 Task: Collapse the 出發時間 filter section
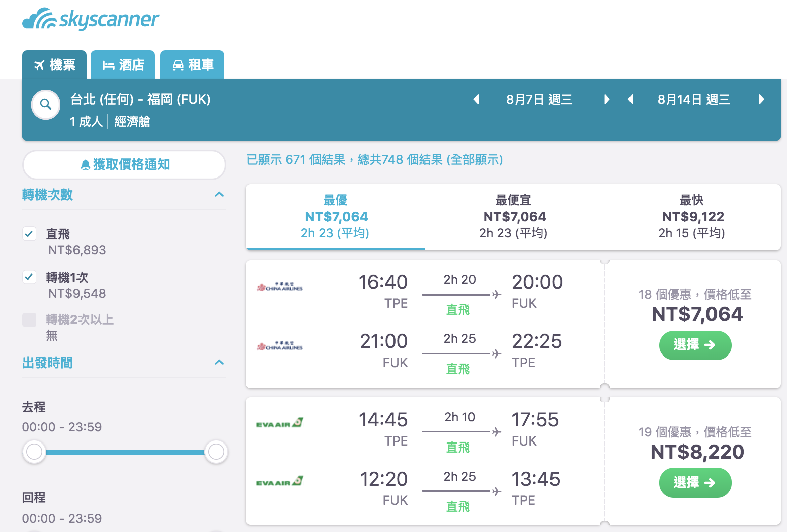coord(219,363)
